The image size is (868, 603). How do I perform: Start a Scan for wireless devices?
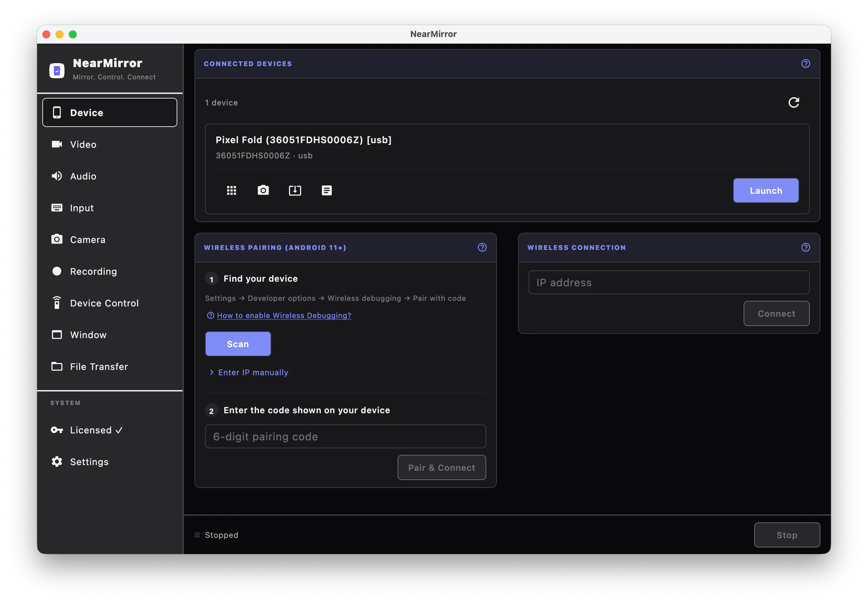click(238, 344)
